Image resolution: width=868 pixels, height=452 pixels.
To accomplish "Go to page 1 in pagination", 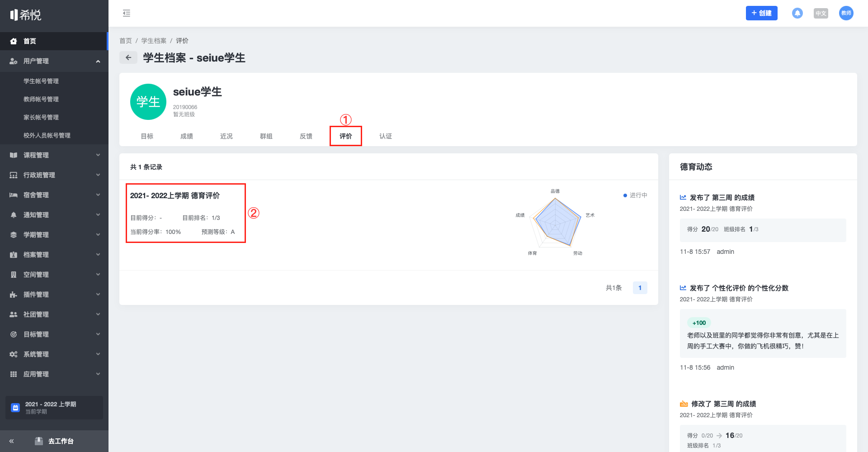I will coord(640,288).
